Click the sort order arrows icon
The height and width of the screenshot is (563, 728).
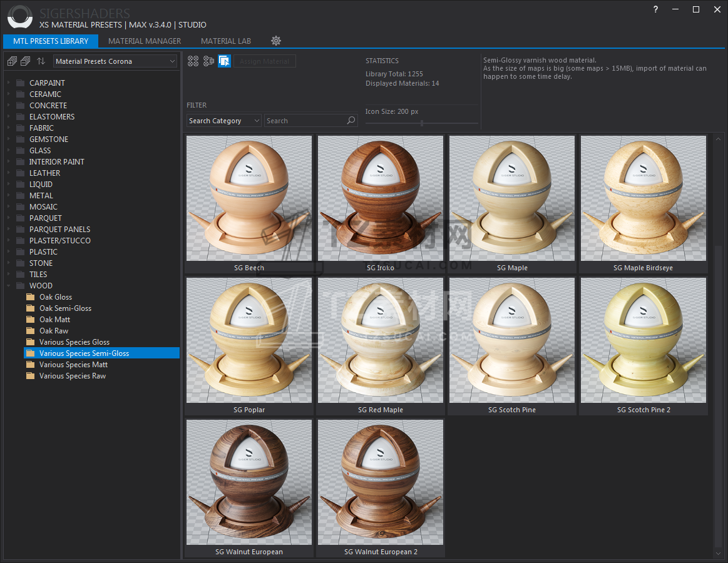click(41, 61)
